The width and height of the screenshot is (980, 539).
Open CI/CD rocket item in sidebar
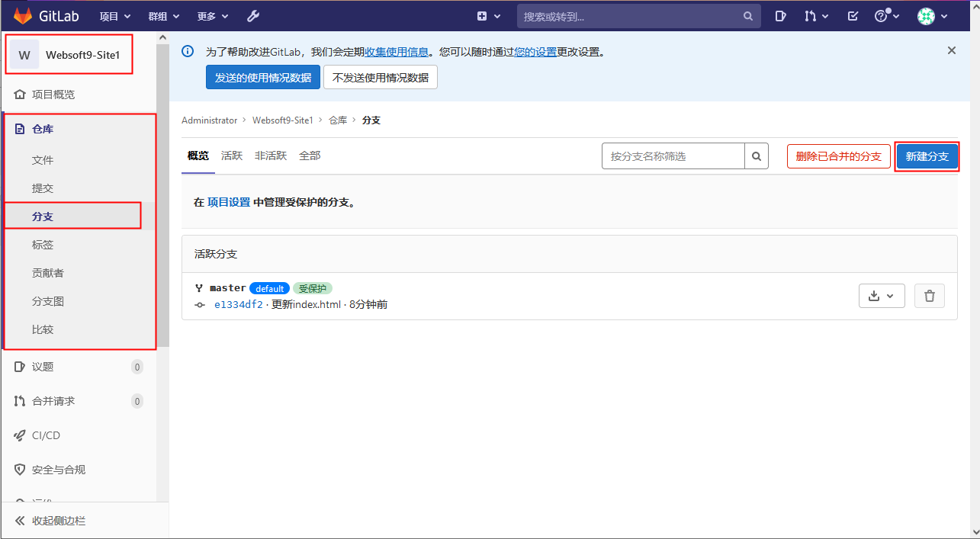(46, 435)
